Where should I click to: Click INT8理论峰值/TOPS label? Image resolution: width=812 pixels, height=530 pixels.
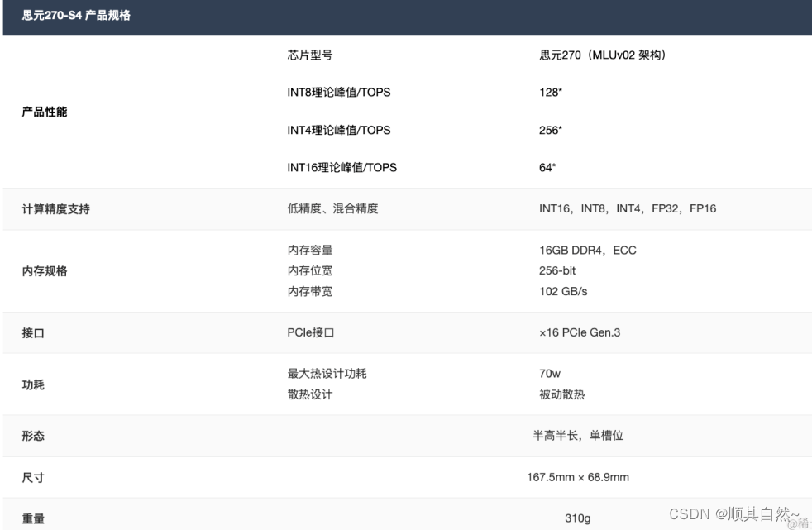[x=339, y=92]
